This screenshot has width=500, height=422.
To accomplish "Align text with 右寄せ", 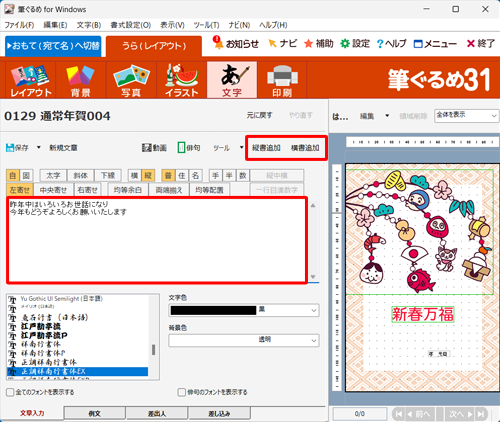I will point(87,190).
